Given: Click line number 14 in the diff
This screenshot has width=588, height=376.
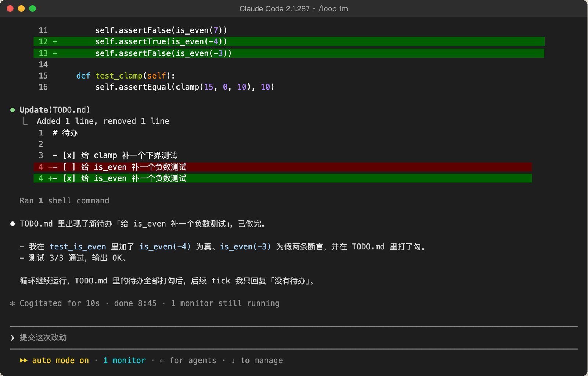Looking at the screenshot, I should 43,65.
